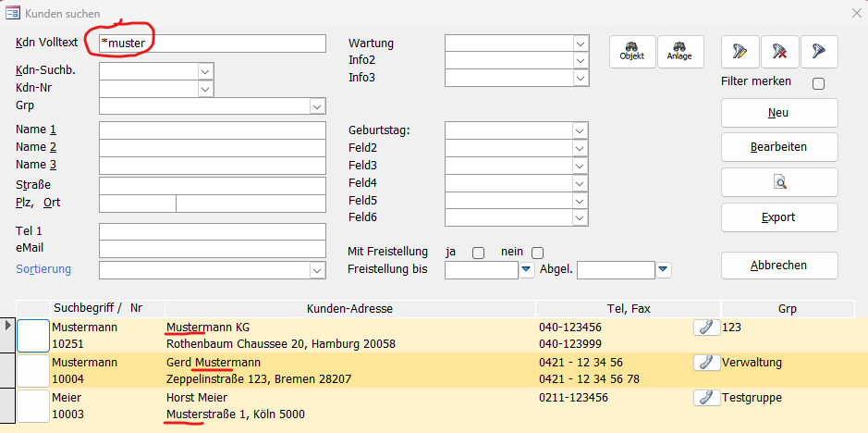This screenshot has width=868, height=433.
Task: Click the Kdn Volltext search field
Action: coord(213,43)
